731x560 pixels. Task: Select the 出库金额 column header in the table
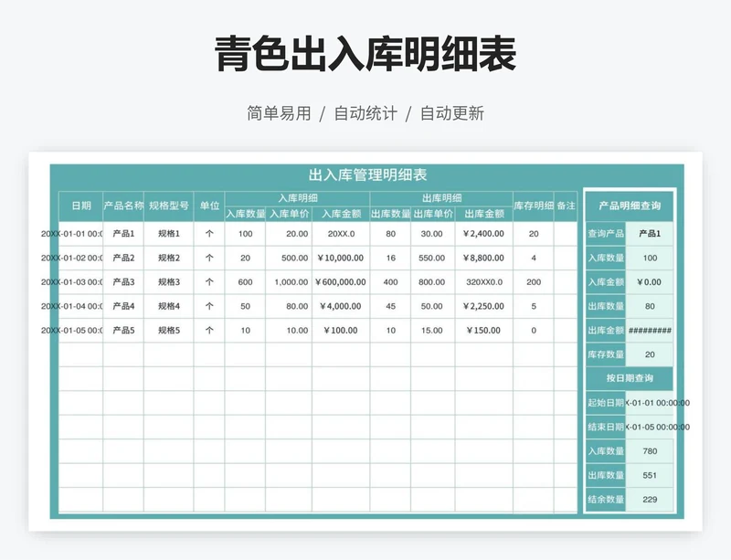click(x=484, y=214)
